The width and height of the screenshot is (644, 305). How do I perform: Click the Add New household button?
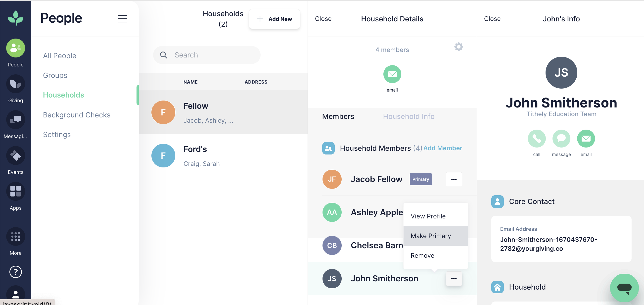[274, 19]
